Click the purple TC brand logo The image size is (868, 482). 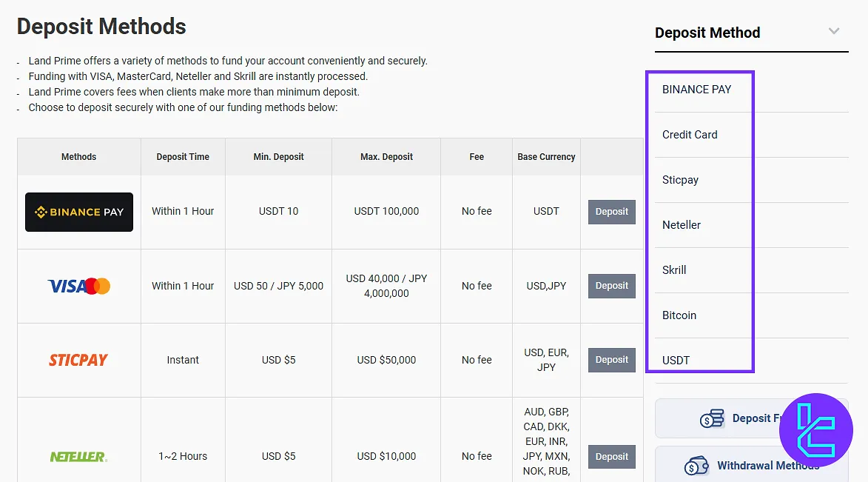point(816,430)
